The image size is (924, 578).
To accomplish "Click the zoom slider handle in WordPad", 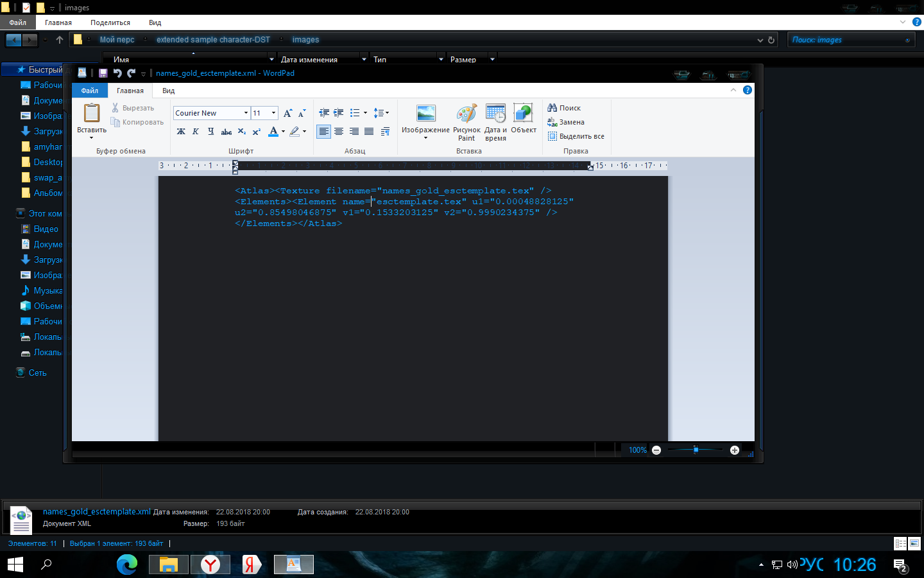I will pos(696,450).
